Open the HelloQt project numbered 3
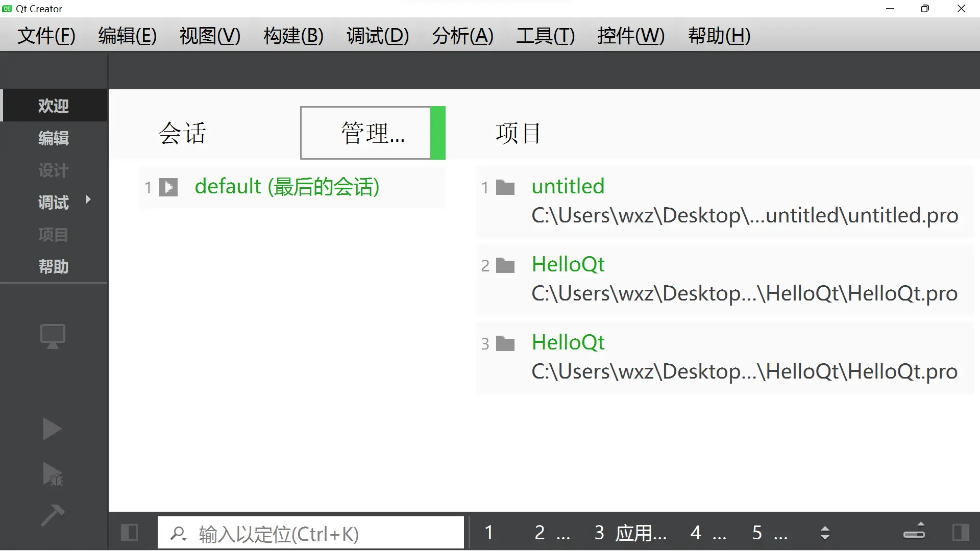Image resolution: width=980 pixels, height=551 pixels. (568, 342)
